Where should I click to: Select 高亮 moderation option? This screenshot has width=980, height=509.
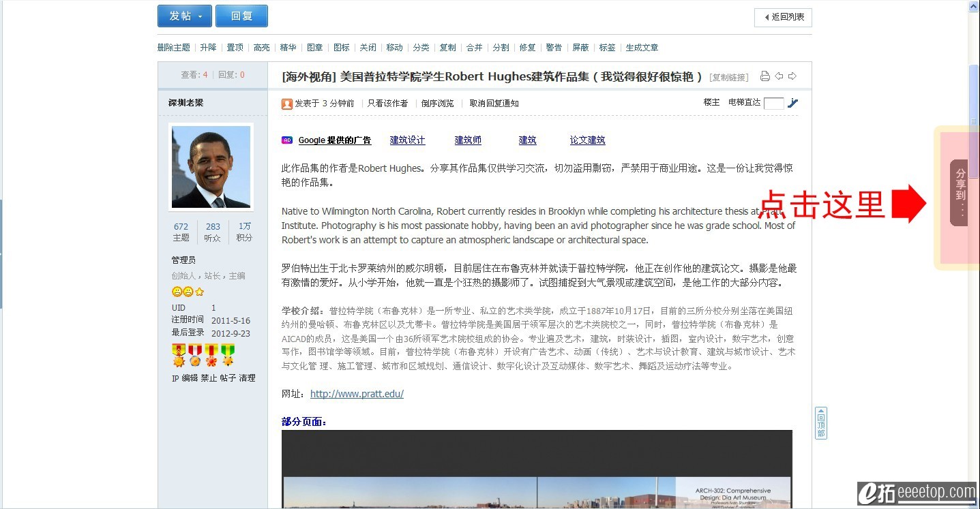pos(262,48)
